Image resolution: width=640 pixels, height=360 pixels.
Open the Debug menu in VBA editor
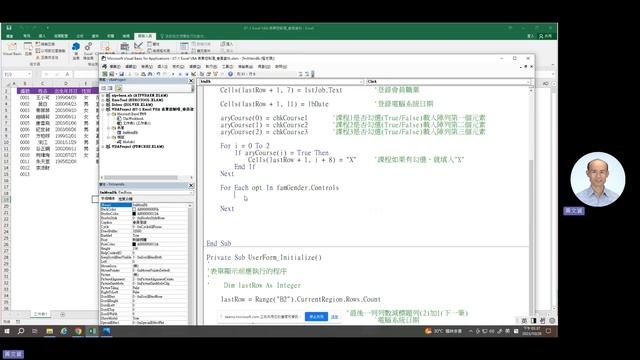click(x=195, y=67)
